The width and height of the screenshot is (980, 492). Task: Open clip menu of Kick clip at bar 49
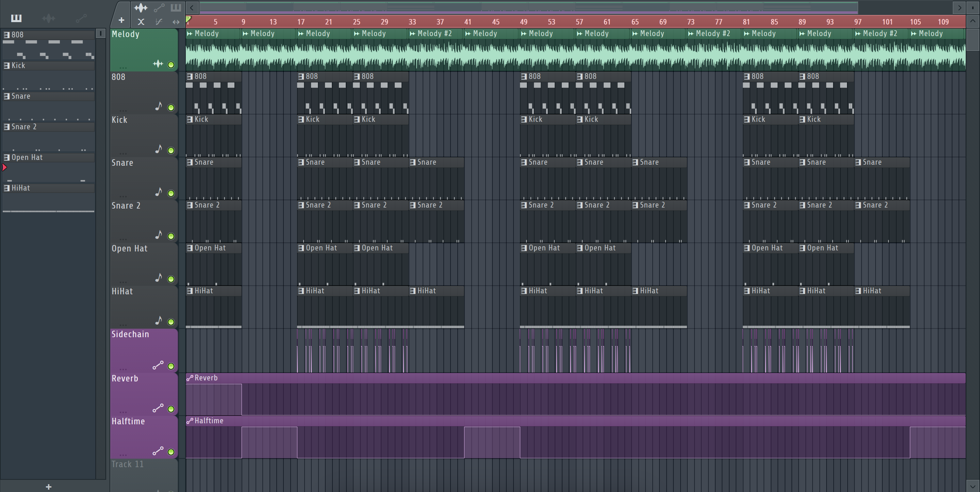524,119
